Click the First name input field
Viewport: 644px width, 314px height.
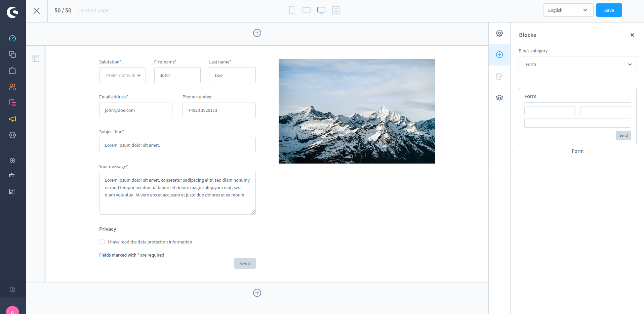[177, 75]
